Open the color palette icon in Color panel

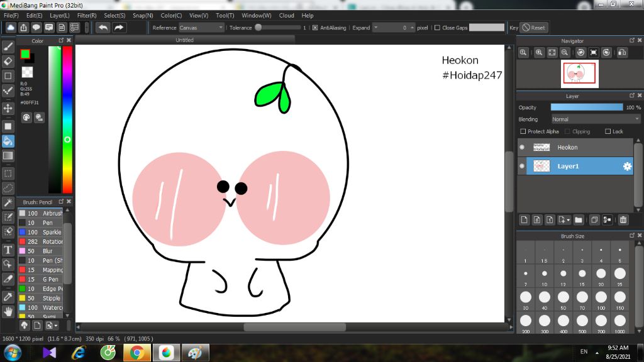[26, 118]
